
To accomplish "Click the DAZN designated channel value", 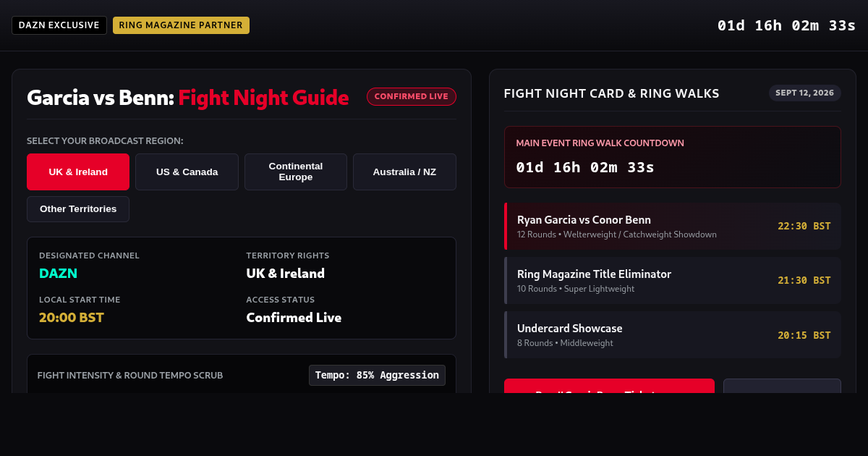I will point(58,274).
